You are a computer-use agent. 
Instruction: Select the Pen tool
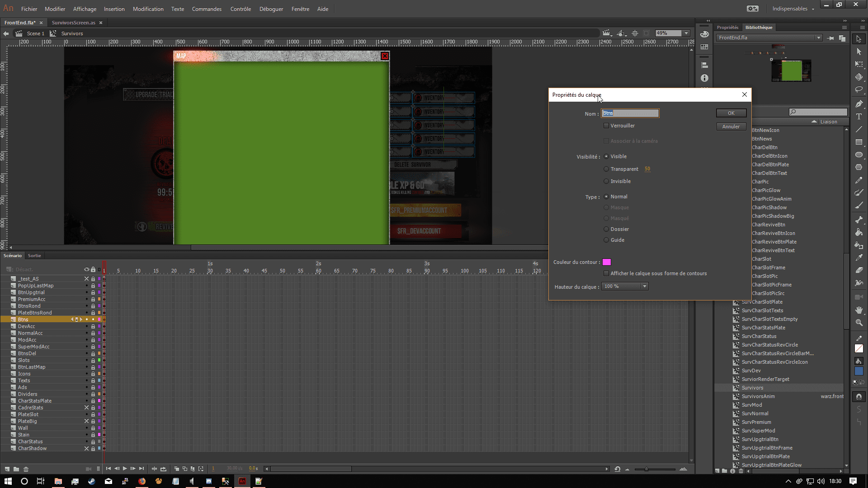coord(859,103)
